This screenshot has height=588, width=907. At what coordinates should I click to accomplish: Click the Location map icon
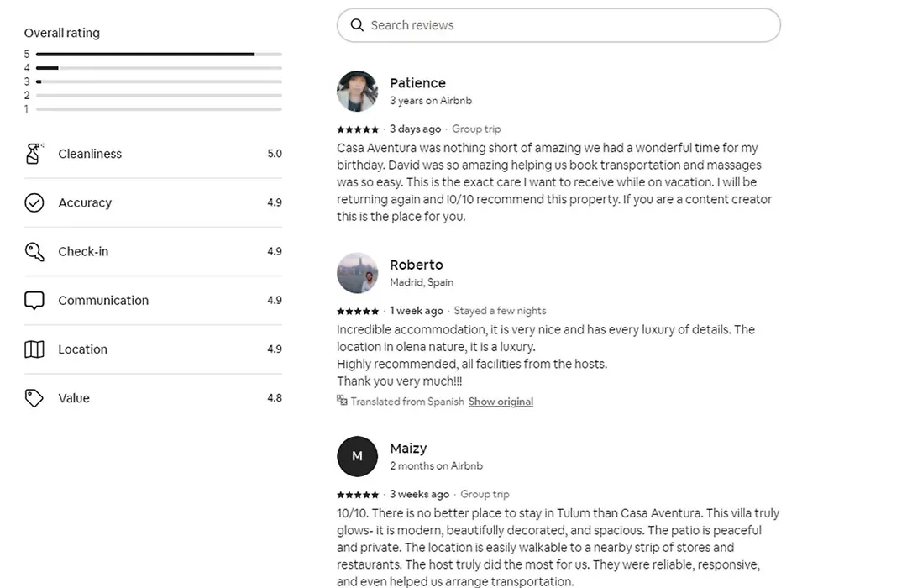[x=34, y=349]
